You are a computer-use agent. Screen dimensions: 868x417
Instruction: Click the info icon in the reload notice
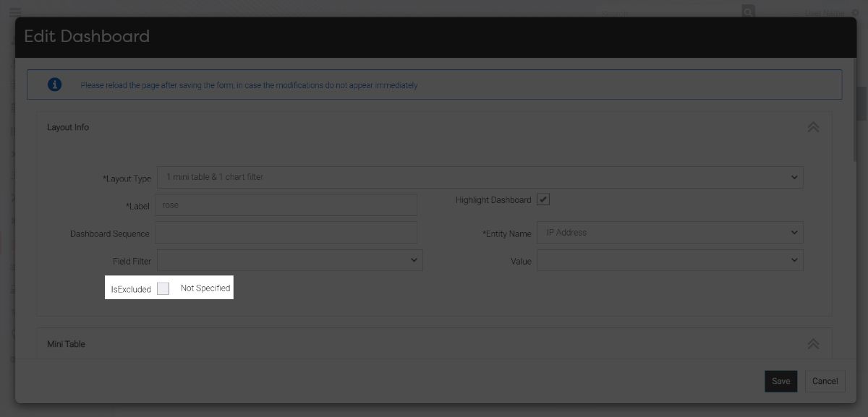click(54, 83)
